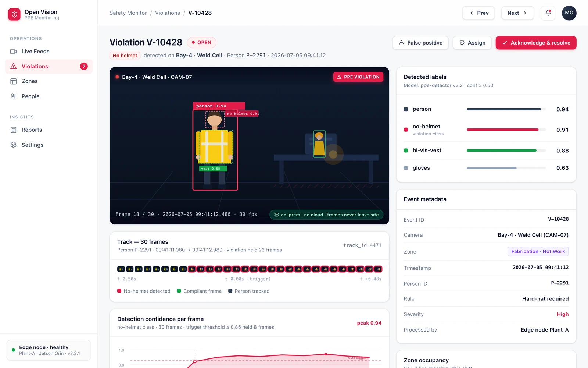Click the gray swatch next to gloves
Image resolution: width=588 pixels, height=368 pixels.
point(406,168)
